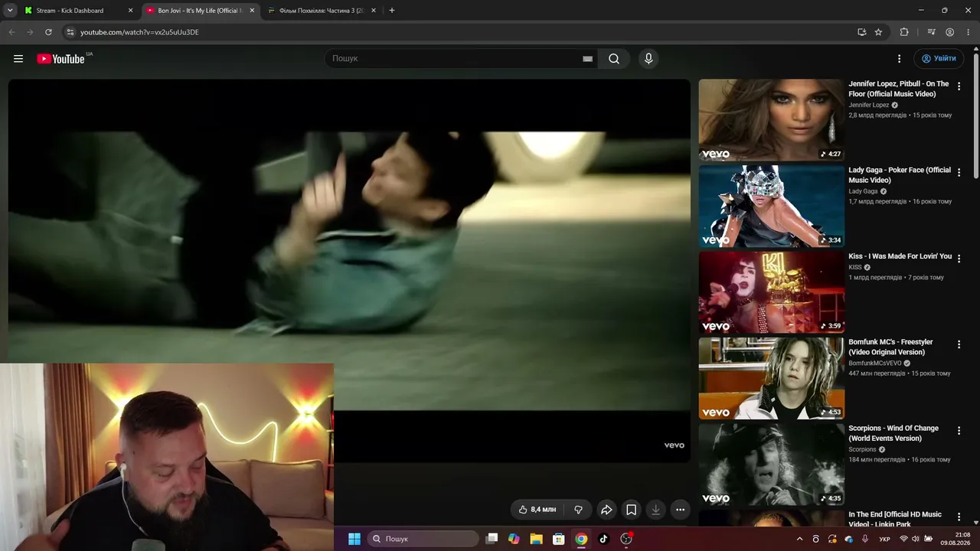
Task: Open Chrome extensions puzzle icon
Action: point(904,32)
